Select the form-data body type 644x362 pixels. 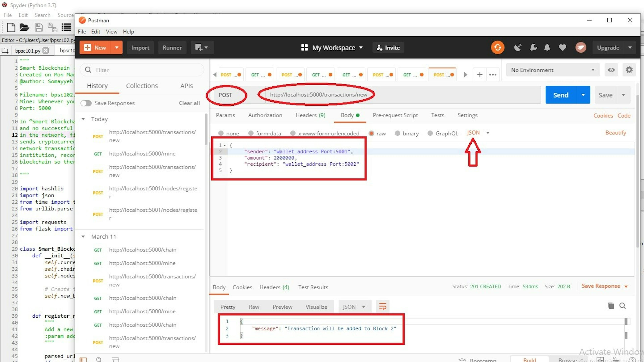pos(251,133)
